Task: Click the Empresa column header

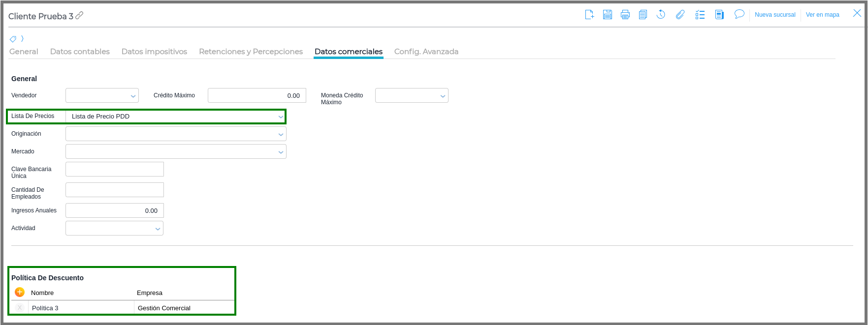Action: point(150,293)
